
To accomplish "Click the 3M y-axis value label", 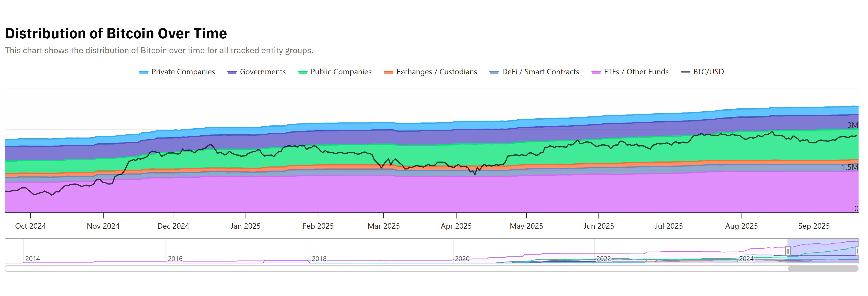I will (x=852, y=125).
